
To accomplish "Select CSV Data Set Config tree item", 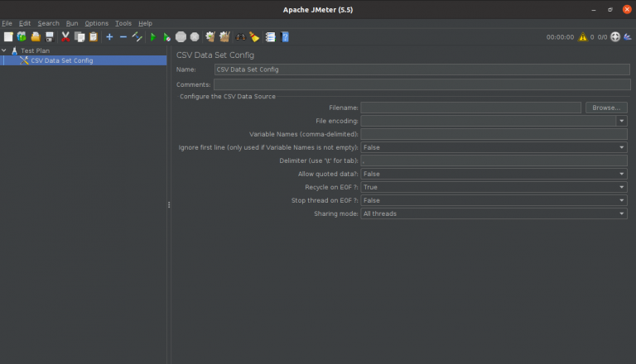I will coord(61,60).
